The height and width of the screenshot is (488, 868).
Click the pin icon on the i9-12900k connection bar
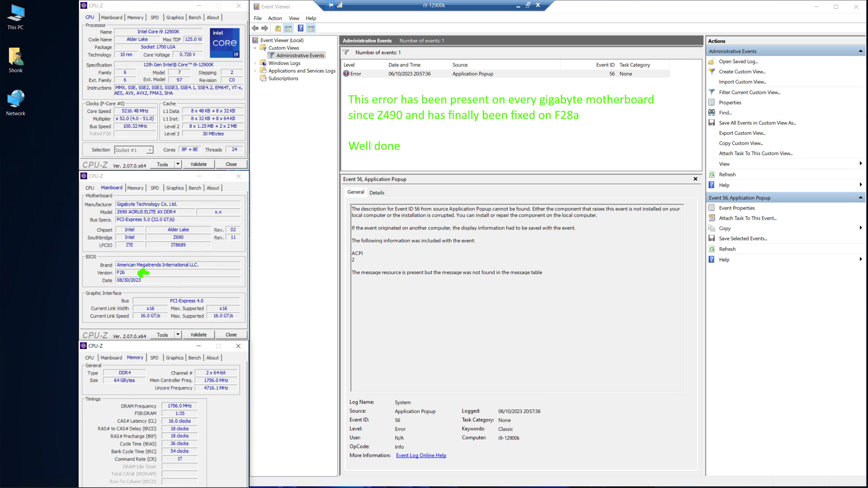(x=331, y=5)
